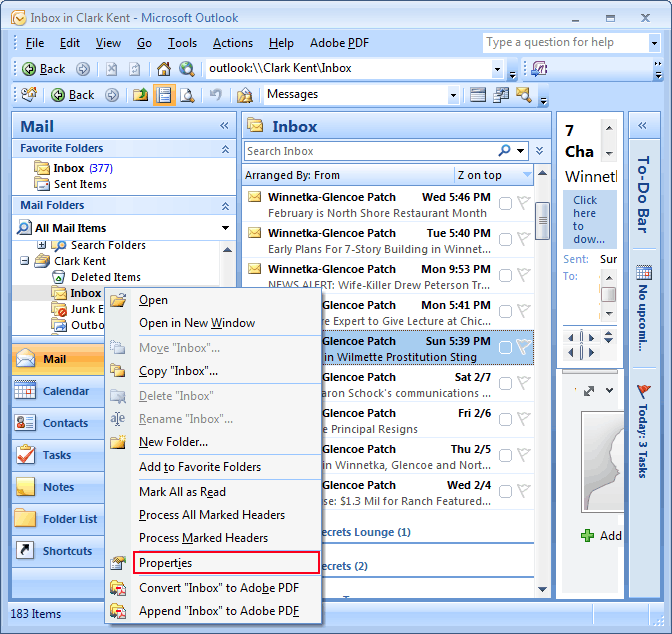Click the Up One Level folder icon
This screenshot has width=672, height=634.
tap(140, 95)
